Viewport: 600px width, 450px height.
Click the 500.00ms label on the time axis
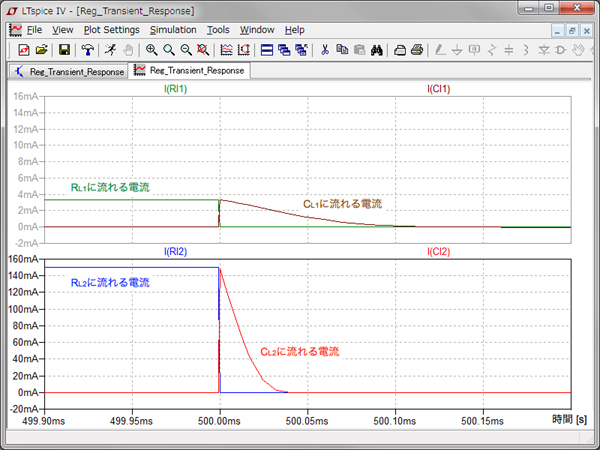pos(219,420)
